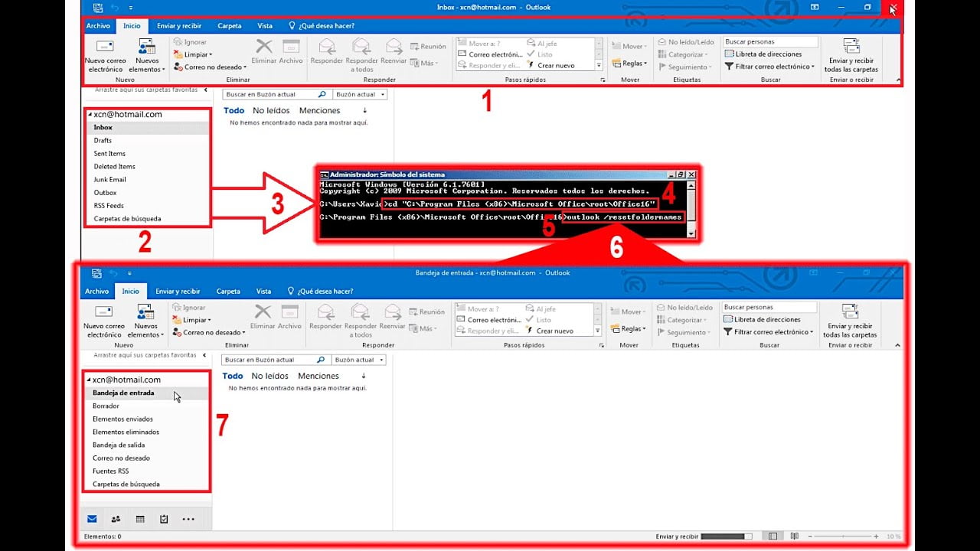980x551 pixels.
Task: Click the zoom-in plus in bottom status bar
Action: pos(876,536)
